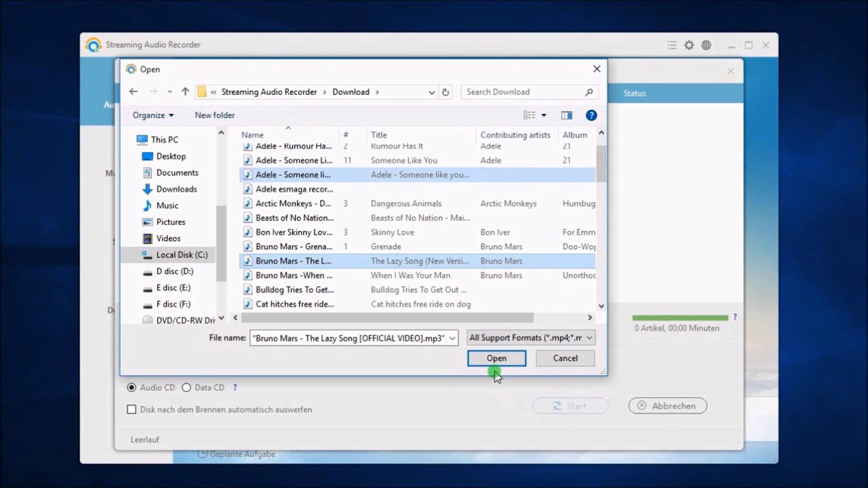Click the Open button
This screenshot has height=488, width=868.
click(x=496, y=358)
